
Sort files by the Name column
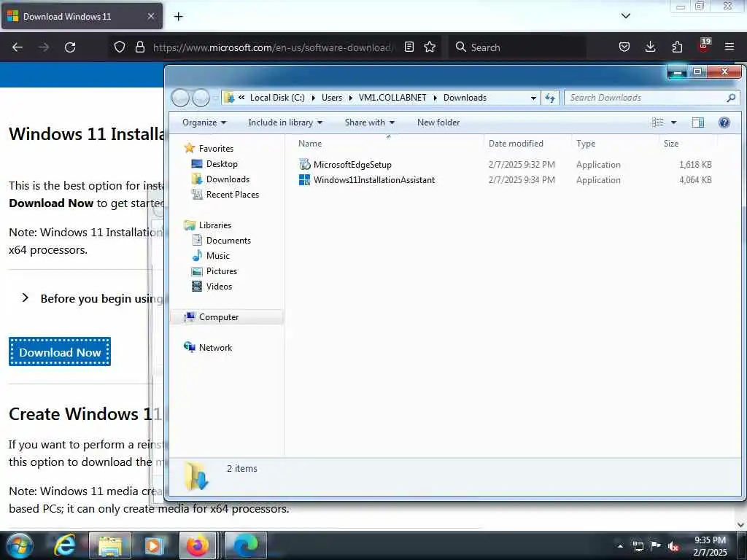389,144
